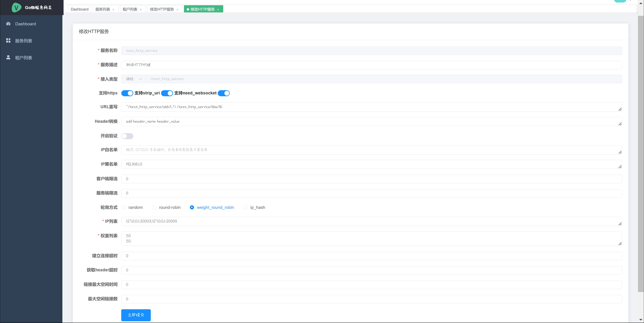Viewport: 644px width, 323px height.
Task: Click the Dashboard gauge icon in sidebar
Action: [8, 24]
